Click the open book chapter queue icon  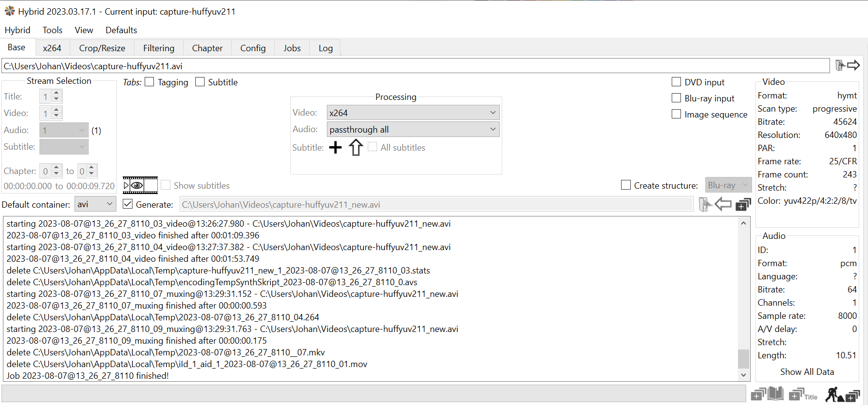pos(767,394)
